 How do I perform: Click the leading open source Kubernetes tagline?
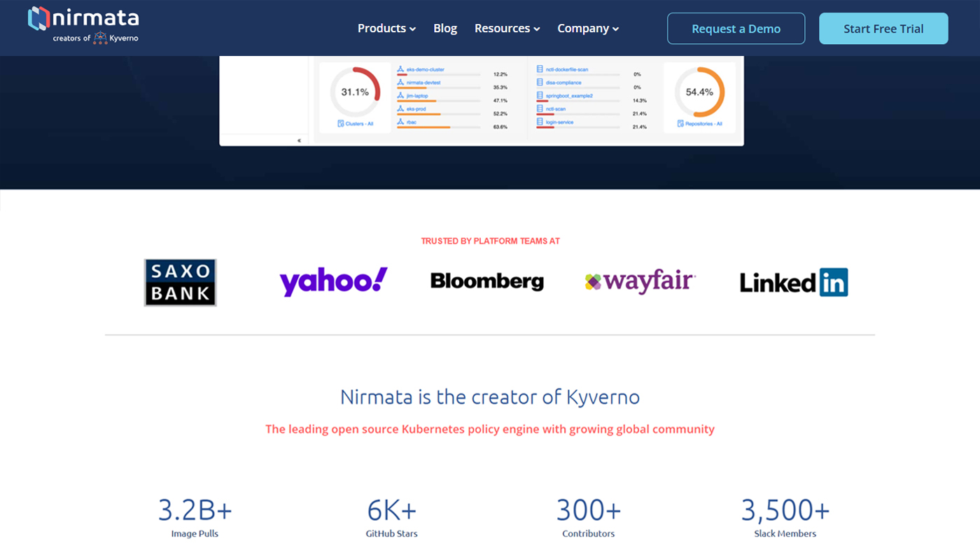[490, 429]
